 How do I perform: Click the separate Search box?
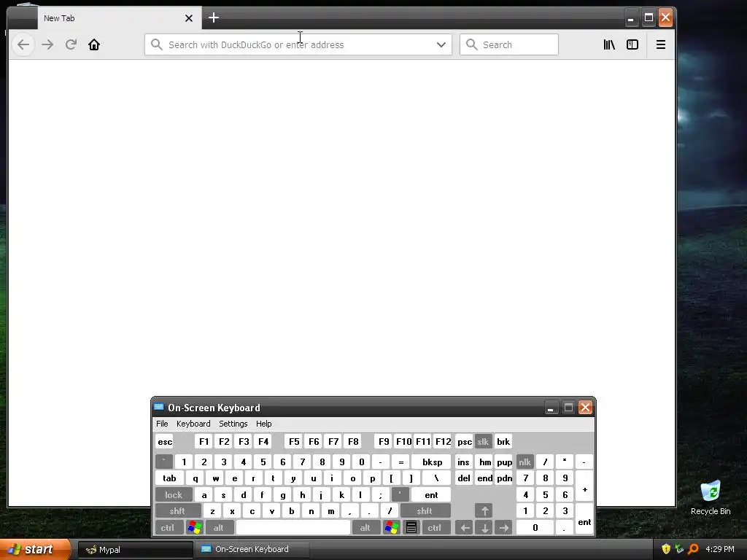508,44
